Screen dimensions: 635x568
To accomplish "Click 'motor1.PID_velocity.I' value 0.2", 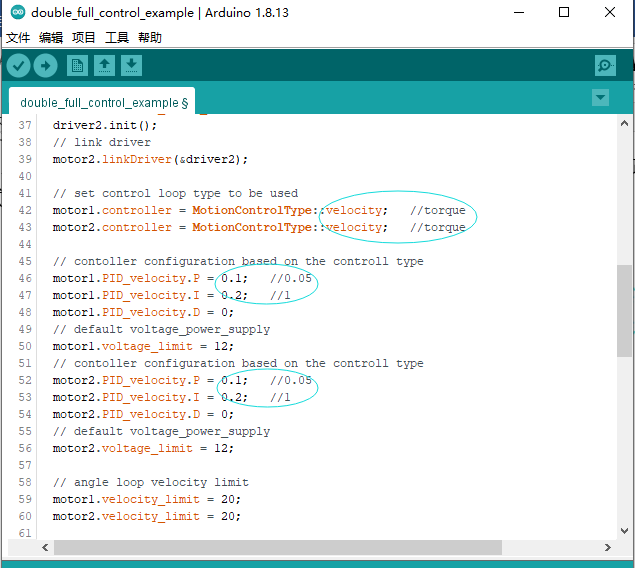I will point(231,295).
